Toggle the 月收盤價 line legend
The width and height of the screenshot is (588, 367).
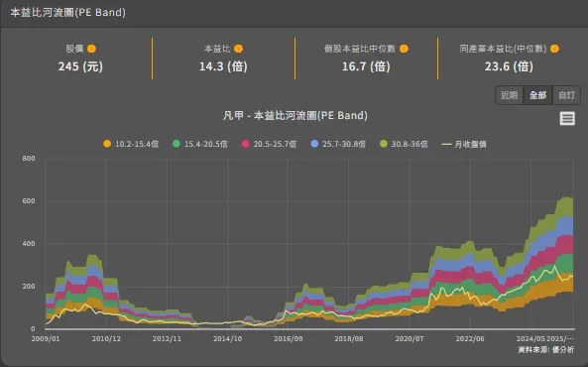(x=464, y=144)
